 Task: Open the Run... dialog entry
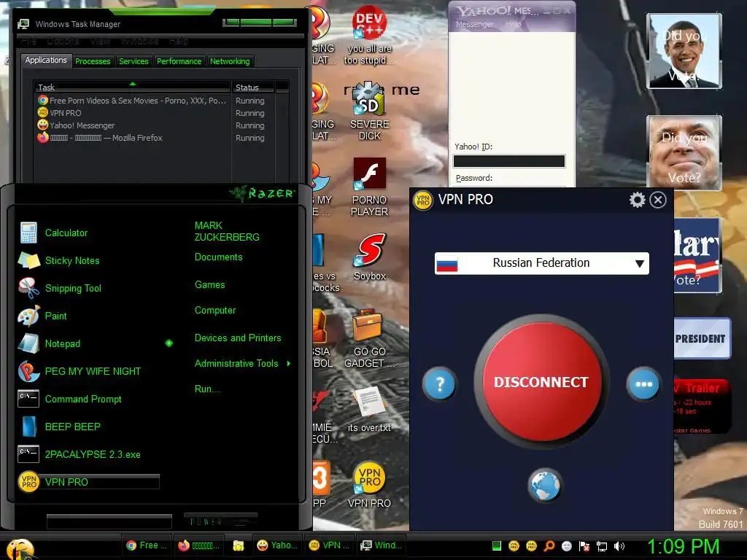pos(206,389)
